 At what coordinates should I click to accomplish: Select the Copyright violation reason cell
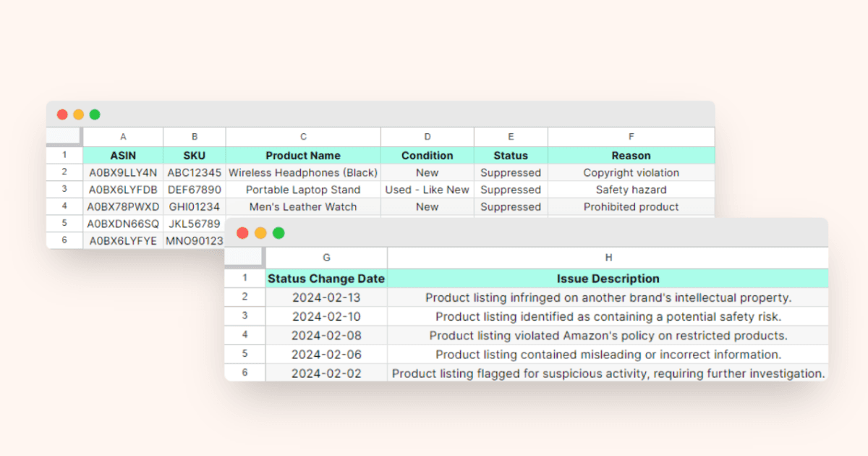pyautogui.click(x=631, y=172)
